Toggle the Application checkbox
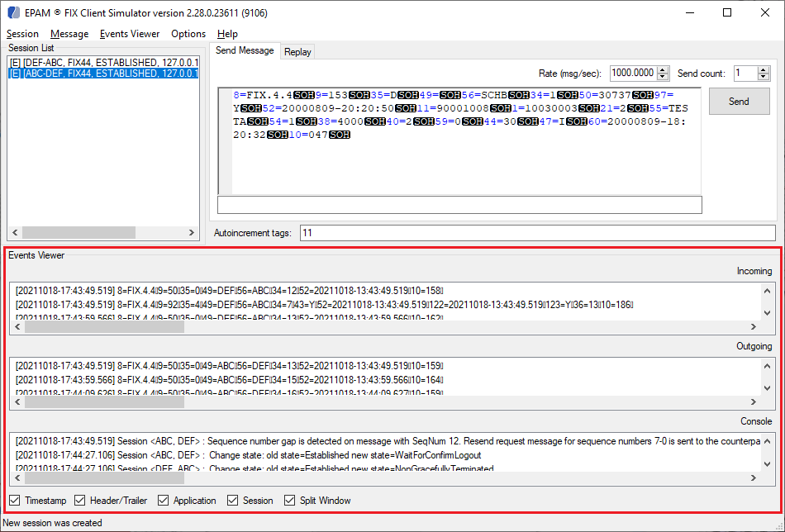This screenshot has height=532, width=785. (x=164, y=501)
